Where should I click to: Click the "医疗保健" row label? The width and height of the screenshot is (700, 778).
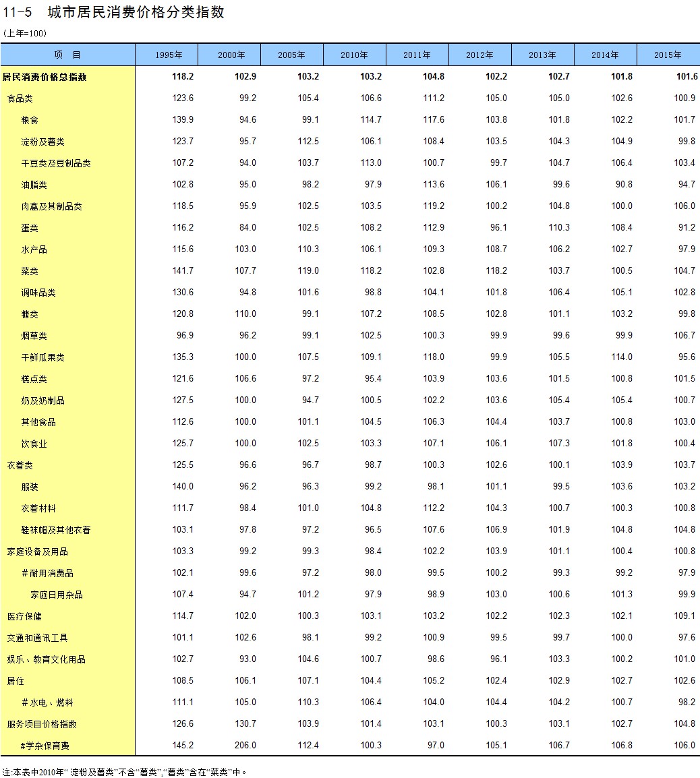click(x=24, y=616)
